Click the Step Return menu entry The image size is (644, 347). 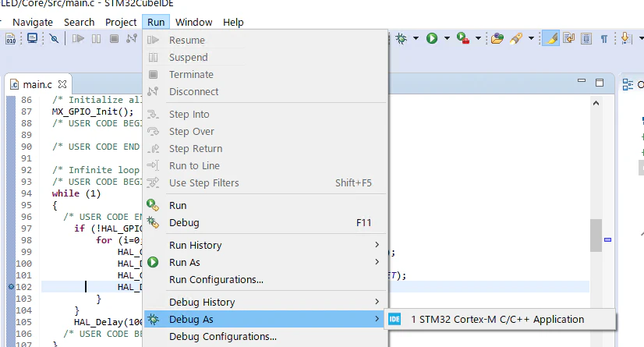(265, 149)
